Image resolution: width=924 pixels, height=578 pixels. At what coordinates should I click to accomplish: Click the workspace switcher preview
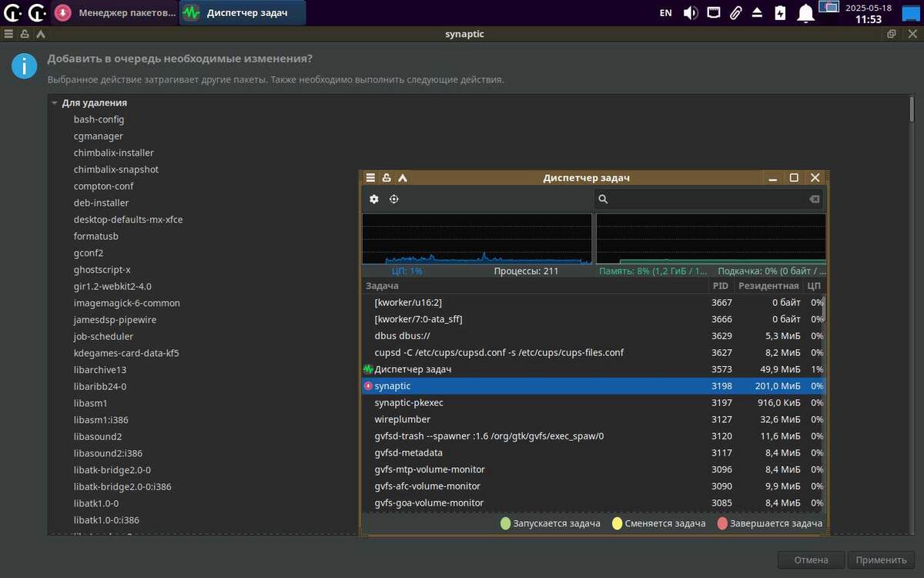coord(829,8)
